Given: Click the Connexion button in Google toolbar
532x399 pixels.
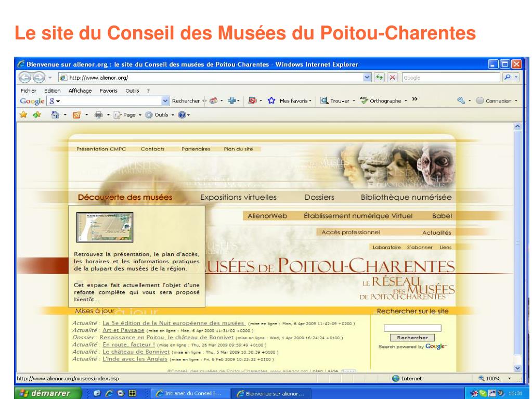Looking at the screenshot, I should (496, 101).
